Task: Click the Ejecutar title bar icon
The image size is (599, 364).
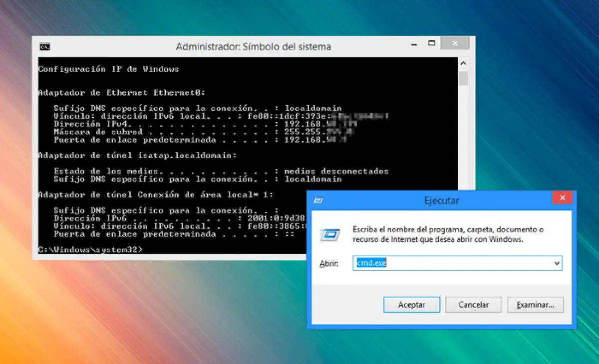Action: pos(317,200)
